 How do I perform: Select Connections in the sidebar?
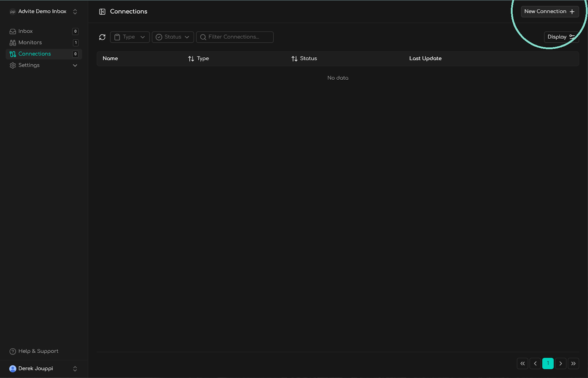[x=35, y=54]
